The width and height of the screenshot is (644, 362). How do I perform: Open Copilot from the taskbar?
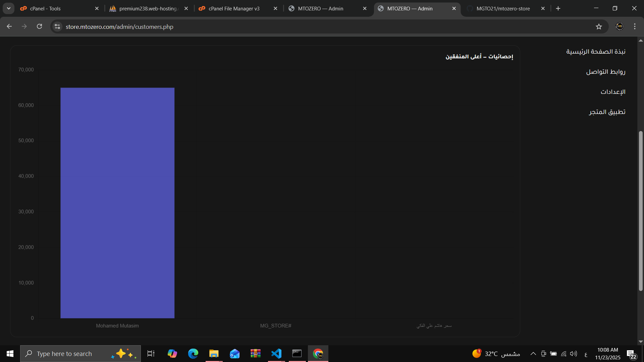pos(172,353)
